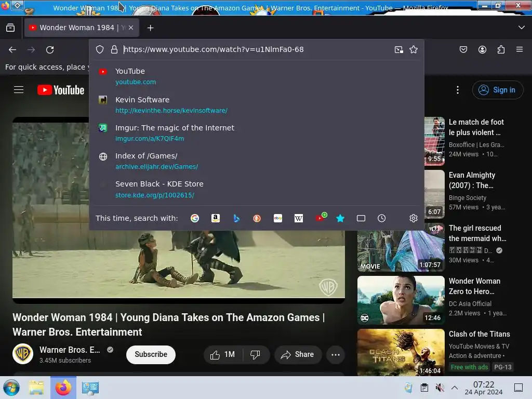Expand hidden system tray icons arrow

[x=455, y=388]
